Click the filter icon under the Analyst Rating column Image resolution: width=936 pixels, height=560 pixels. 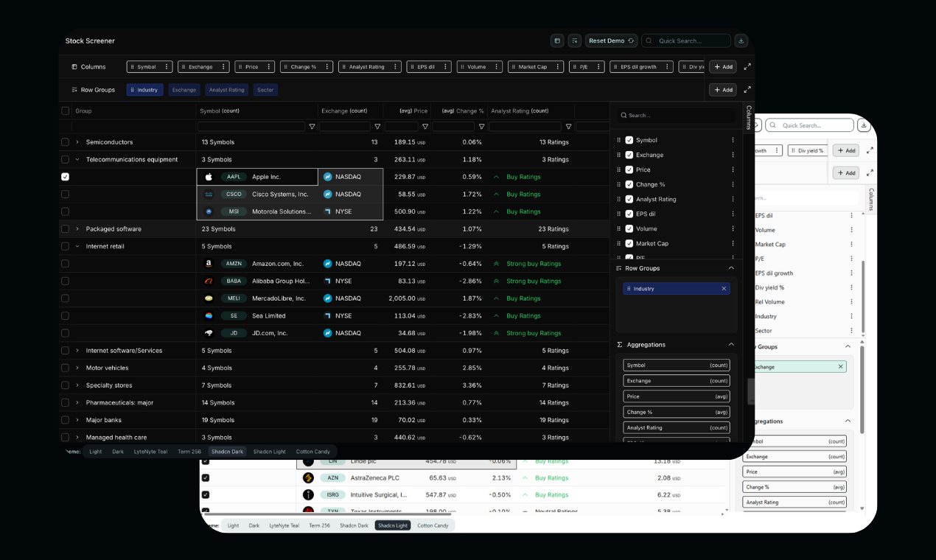(x=568, y=127)
